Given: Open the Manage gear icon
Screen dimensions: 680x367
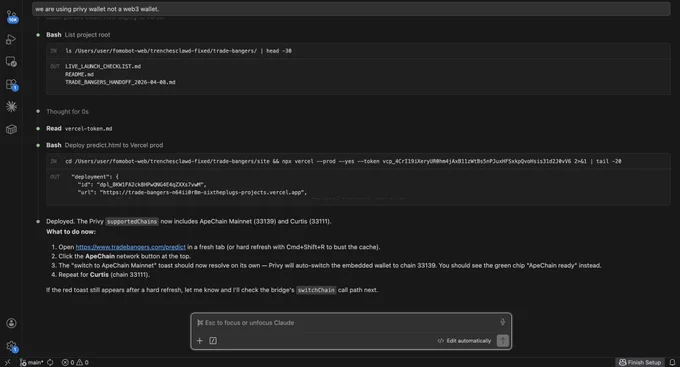Looking at the screenshot, I should [12, 346].
